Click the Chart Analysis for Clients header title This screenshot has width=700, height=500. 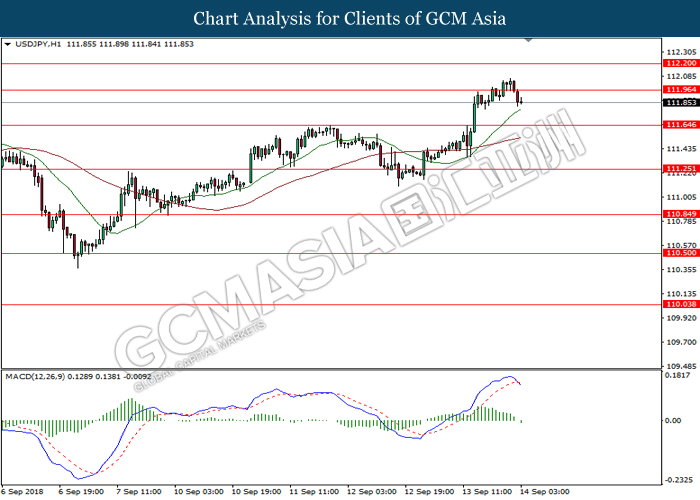350,18
